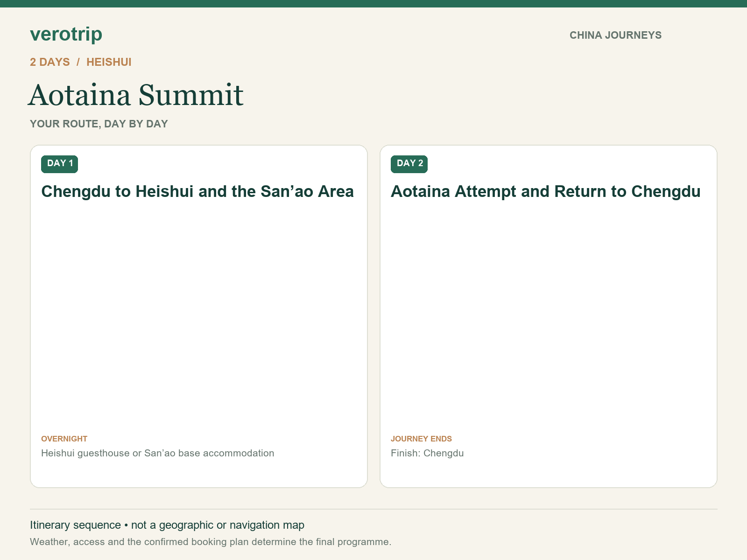The height and width of the screenshot is (560, 747).
Task: Click the verotrip logo
Action: tap(66, 34)
